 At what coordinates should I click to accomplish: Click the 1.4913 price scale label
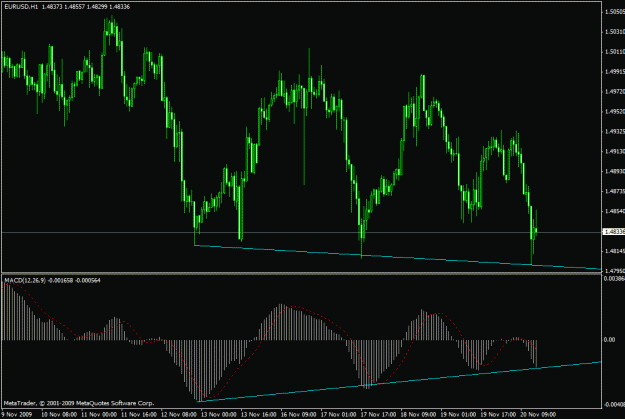click(x=615, y=151)
